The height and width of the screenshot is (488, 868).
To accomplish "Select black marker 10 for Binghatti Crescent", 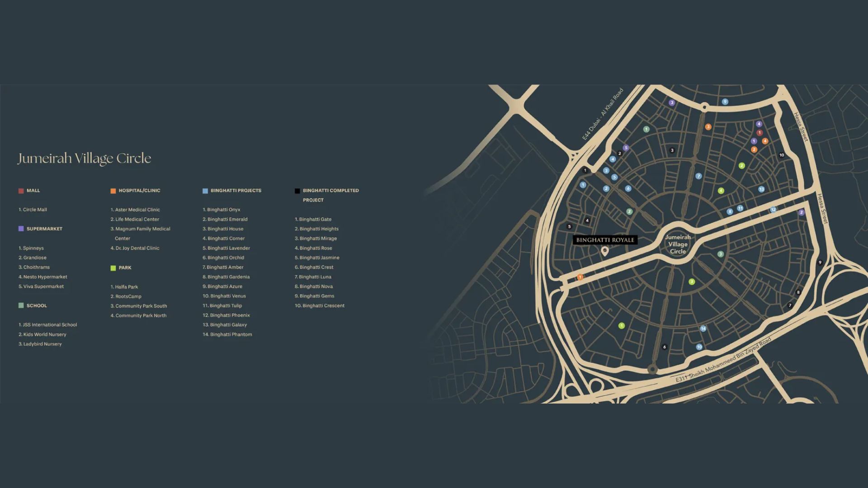I will (782, 155).
